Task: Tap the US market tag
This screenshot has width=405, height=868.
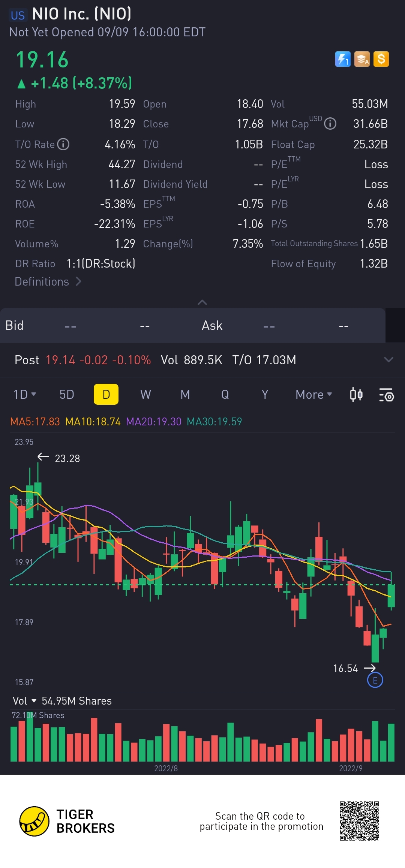Action: 18,15
